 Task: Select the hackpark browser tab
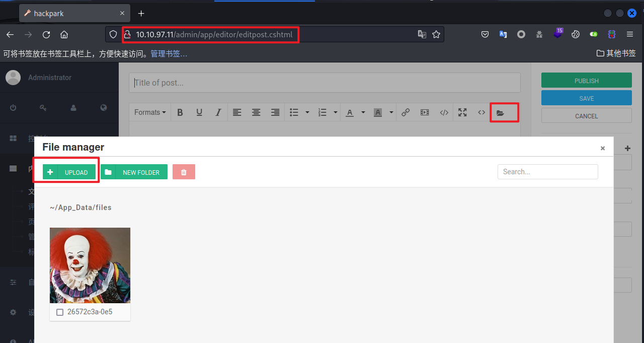74,14
